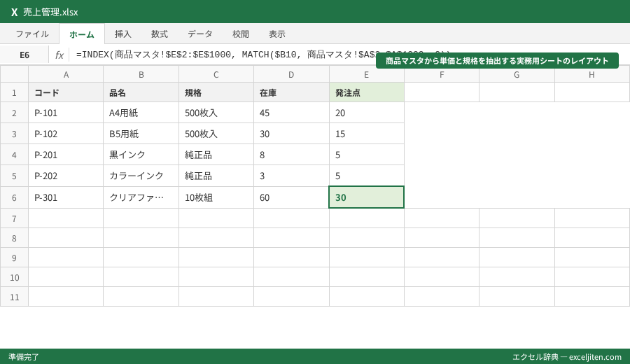This screenshot has width=630, height=364.
Task: Select cell containing B5用紙
Action: coord(141,134)
